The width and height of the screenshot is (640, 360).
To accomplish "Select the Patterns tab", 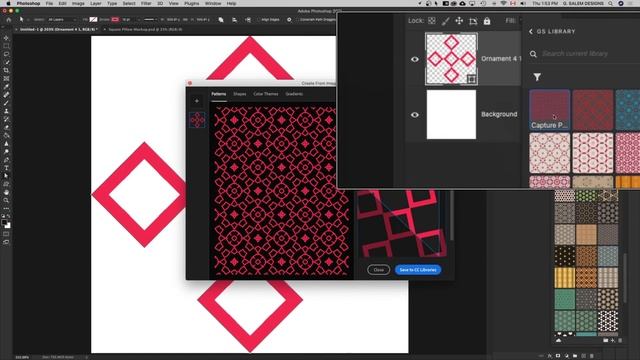I will [218, 94].
